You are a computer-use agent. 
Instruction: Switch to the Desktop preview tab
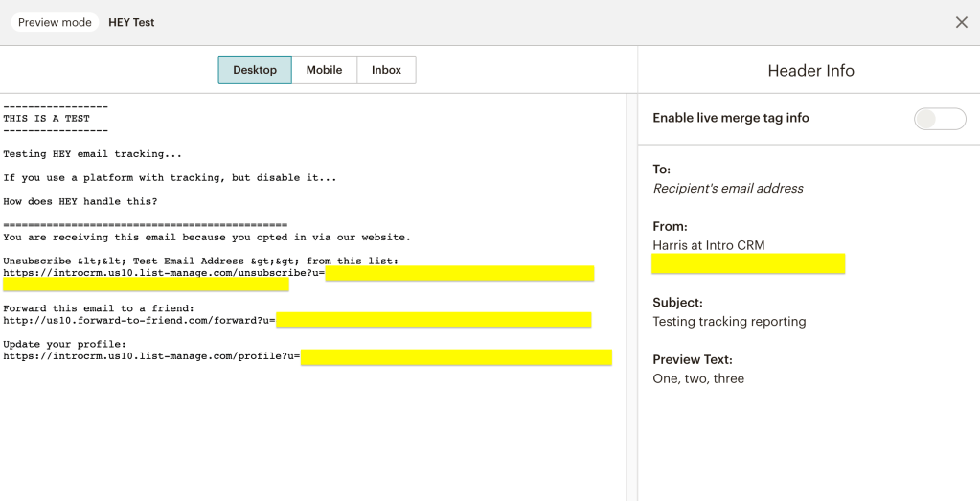click(x=255, y=70)
